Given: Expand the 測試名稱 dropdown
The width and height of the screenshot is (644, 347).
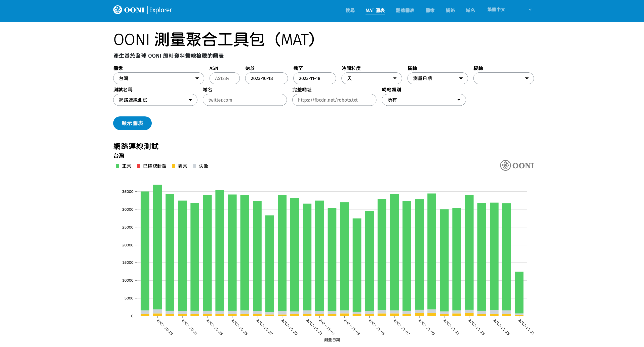Looking at the screenshot, I should pos(155,100).
